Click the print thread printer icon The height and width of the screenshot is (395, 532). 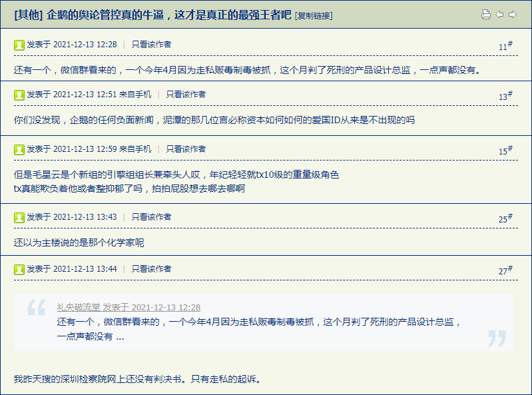pos(486,15)
